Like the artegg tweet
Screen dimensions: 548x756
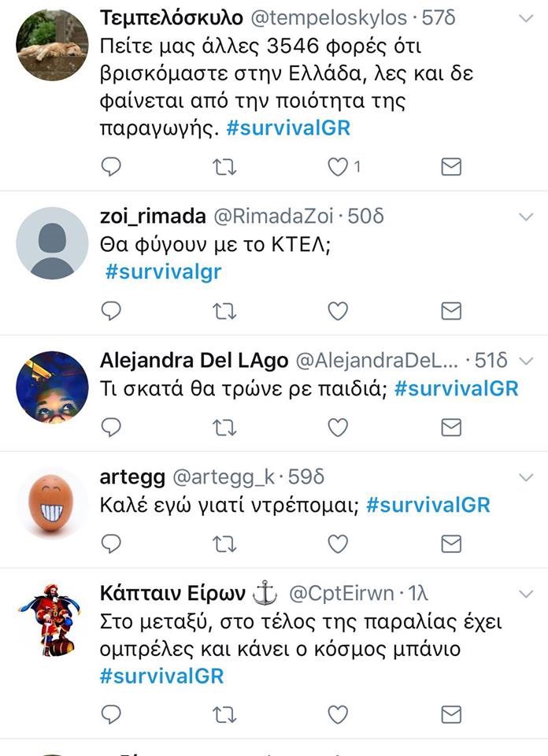338,544
